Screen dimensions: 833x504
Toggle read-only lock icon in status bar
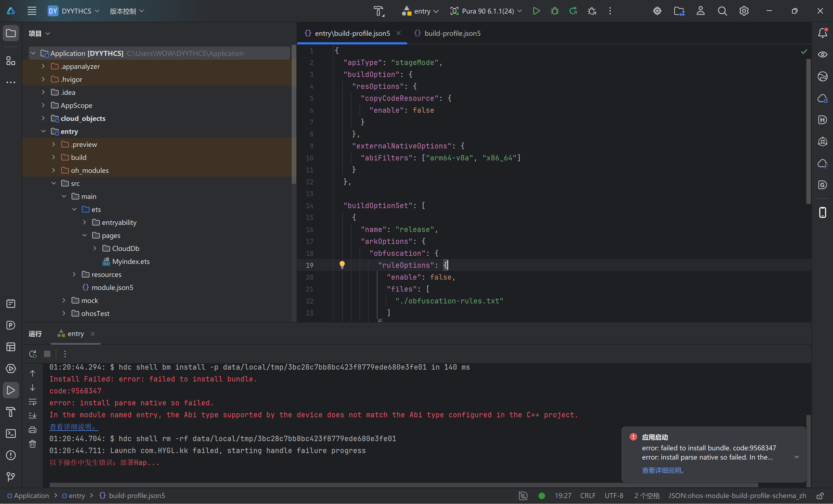coord(820,496)
